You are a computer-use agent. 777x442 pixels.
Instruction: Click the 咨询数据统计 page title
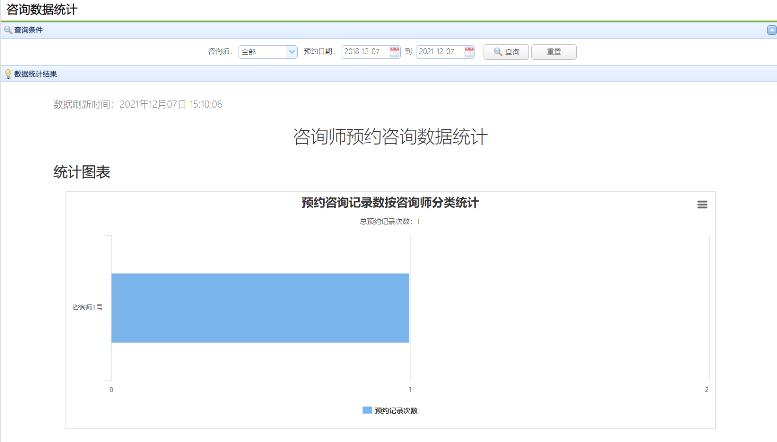coord(42,9)
